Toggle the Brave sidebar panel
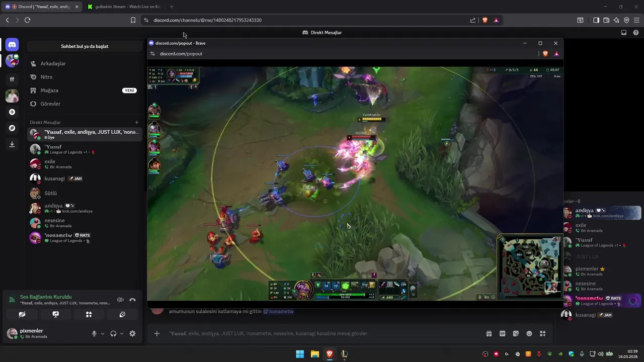Viewport: 644px width, 362px height. tap(596, 20)
